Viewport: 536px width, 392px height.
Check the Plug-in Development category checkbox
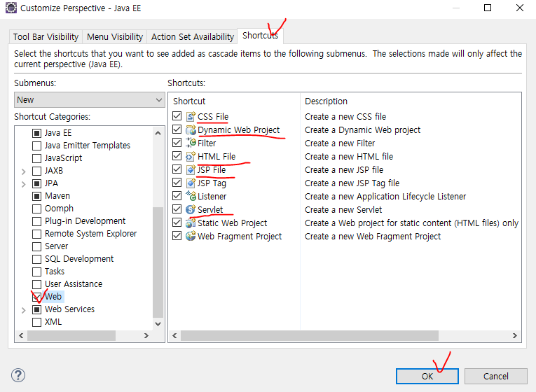coord(36,221)
